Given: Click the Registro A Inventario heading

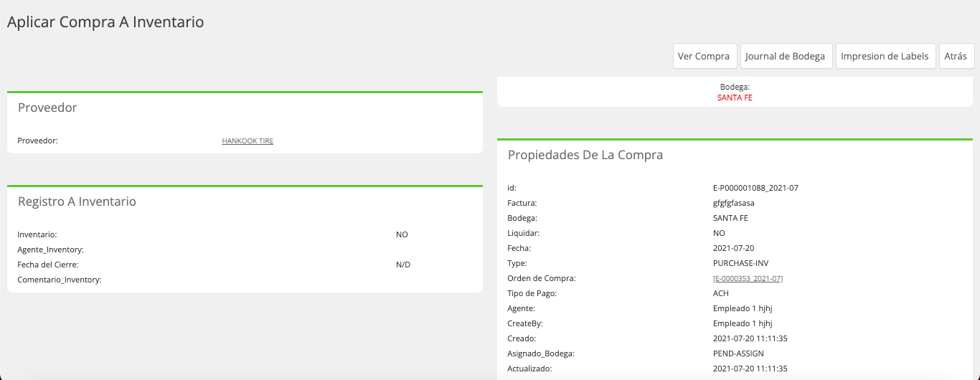Looking at the screenshot, I should click(77, 201).
